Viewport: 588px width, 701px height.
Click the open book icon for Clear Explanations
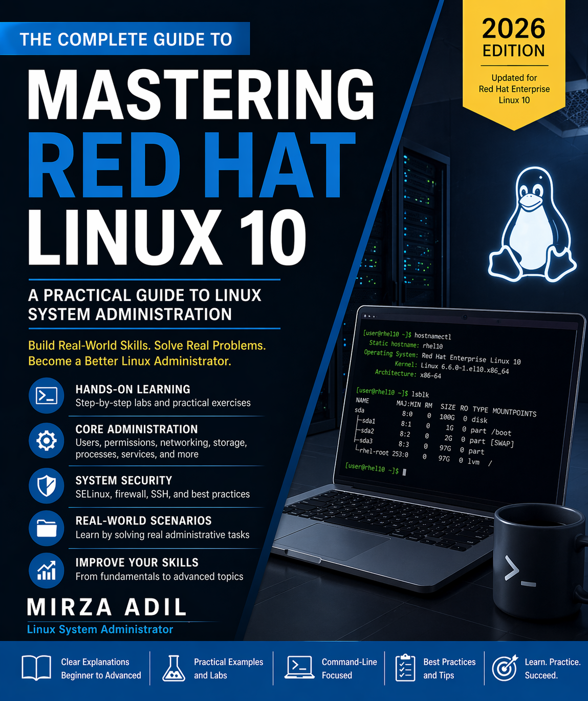coord(36,668)
